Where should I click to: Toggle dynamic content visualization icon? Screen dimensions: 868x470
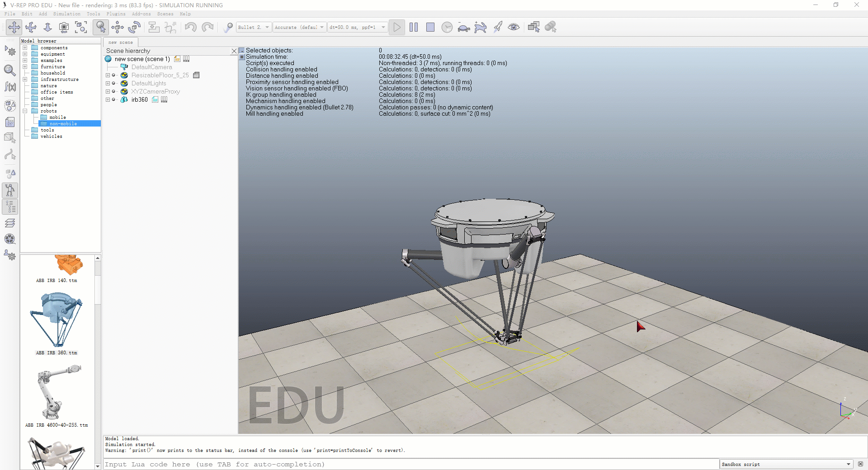228,27
